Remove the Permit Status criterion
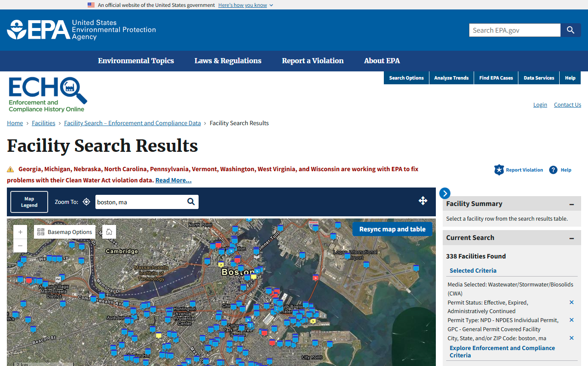This screenshot has width=588, height=366. pos(572,302)
